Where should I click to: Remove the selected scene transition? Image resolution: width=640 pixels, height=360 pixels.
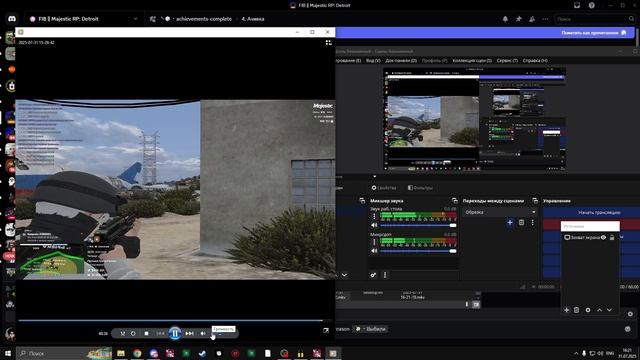[x=521, y=222]
